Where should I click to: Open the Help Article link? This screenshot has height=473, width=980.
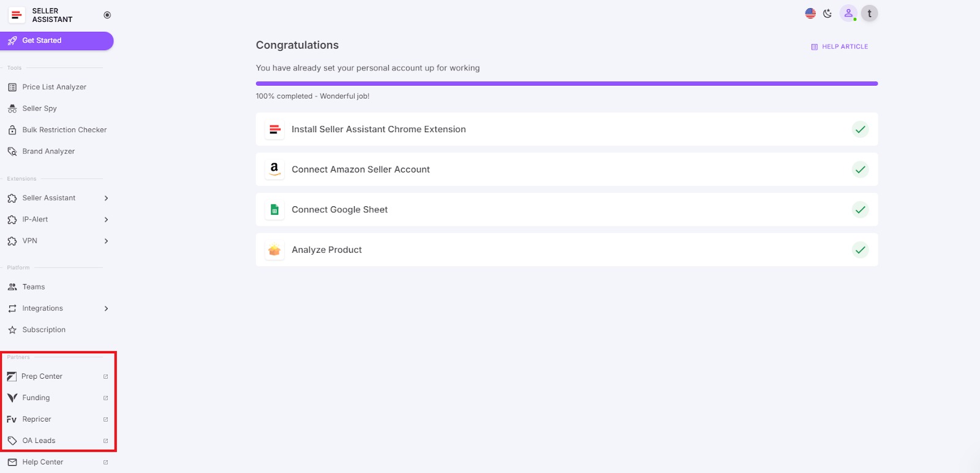tap(839, 46)
